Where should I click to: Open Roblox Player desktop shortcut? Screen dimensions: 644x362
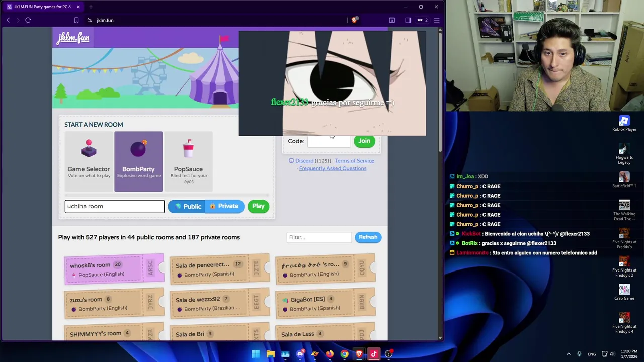point(624,123)
